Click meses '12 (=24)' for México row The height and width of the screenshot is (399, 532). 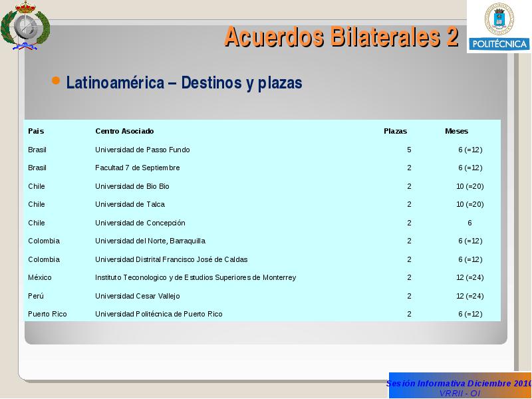470,277
